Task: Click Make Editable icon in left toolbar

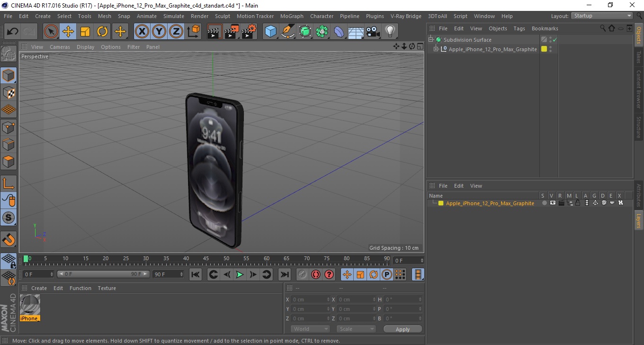Action: click(x=9, y=54)
